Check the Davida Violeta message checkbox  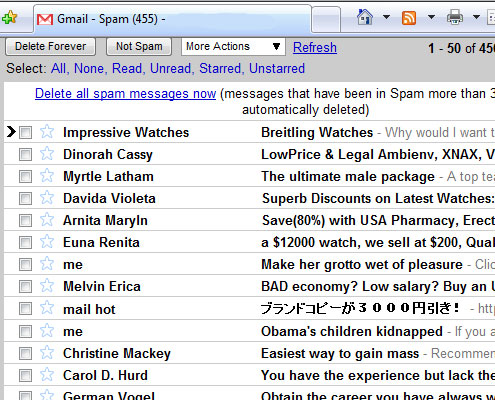25,198
